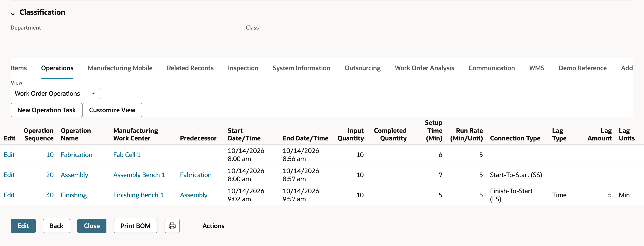Click the Start-To-Start (SS) connection type cell
The width and height of the screenshot is (644, 246).
pos(516,175)
